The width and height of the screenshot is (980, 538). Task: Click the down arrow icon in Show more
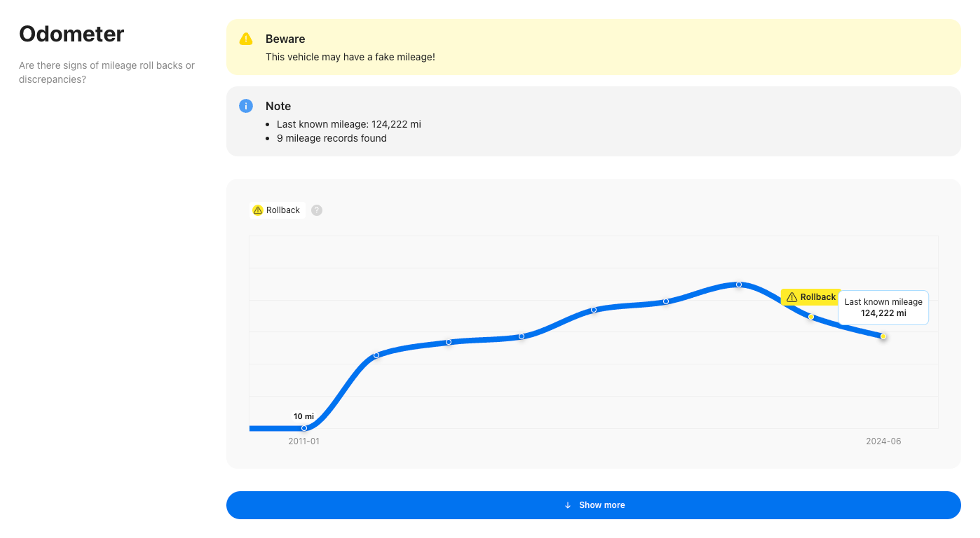568,505
